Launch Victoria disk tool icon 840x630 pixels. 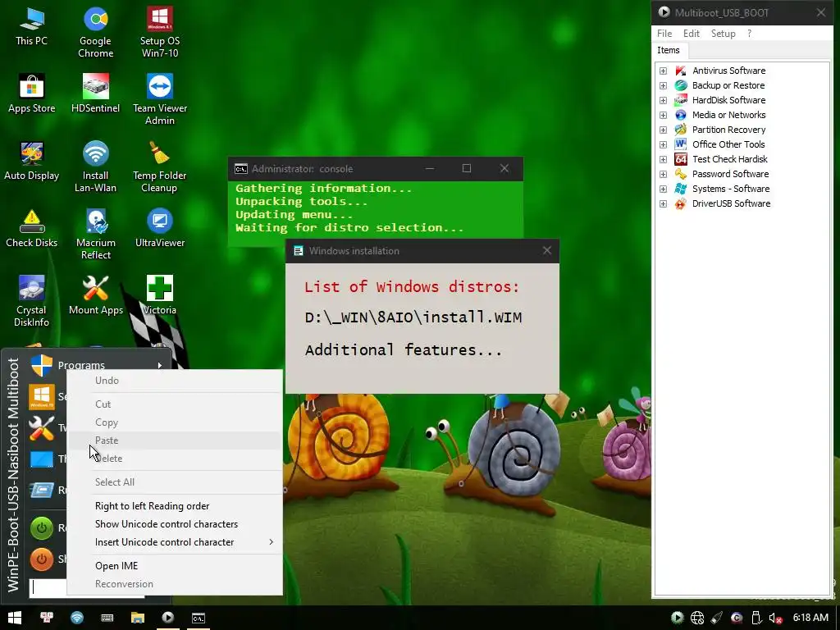tap(160, 295)
